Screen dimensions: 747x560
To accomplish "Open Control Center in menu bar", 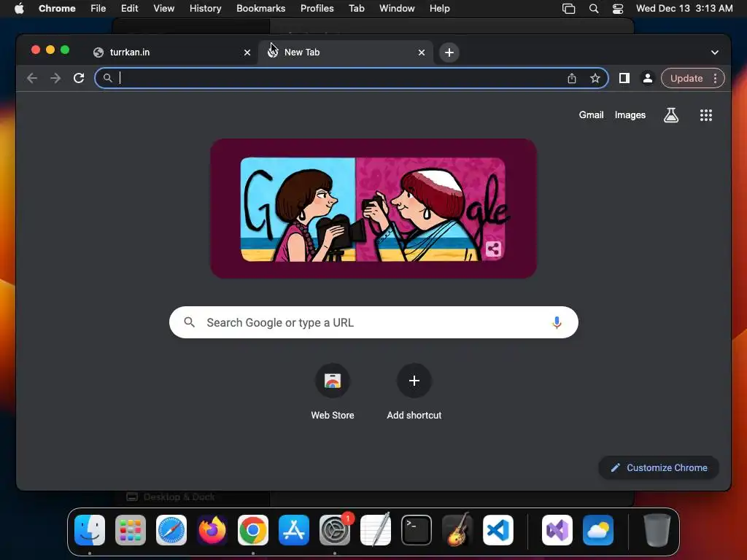I will point(618,9).
